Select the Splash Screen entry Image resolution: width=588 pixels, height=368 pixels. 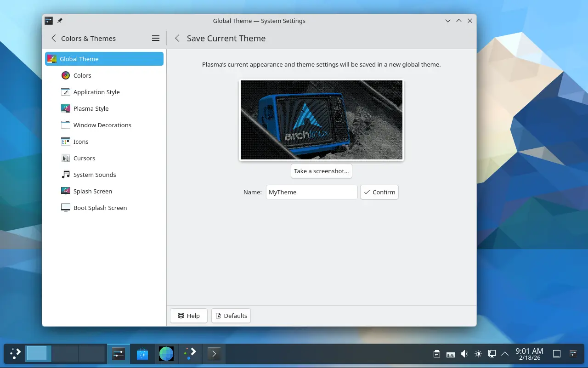click(x=92, y=191)
